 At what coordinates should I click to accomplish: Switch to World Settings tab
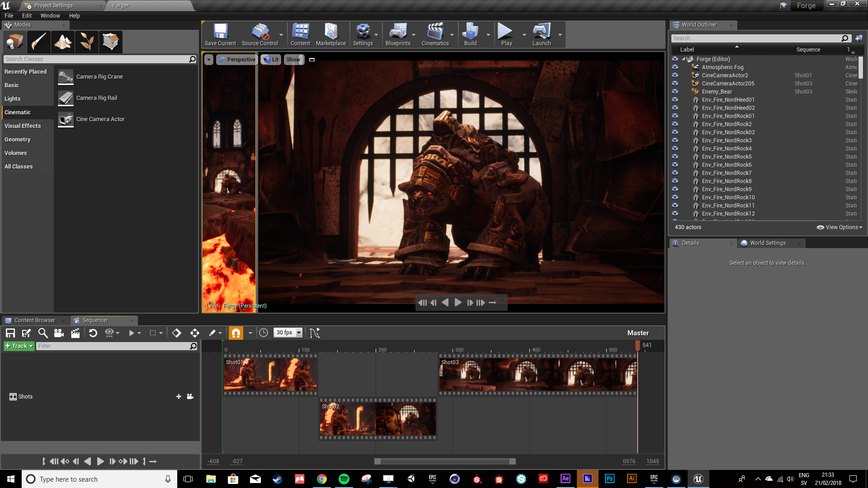[x=768, y=243]
